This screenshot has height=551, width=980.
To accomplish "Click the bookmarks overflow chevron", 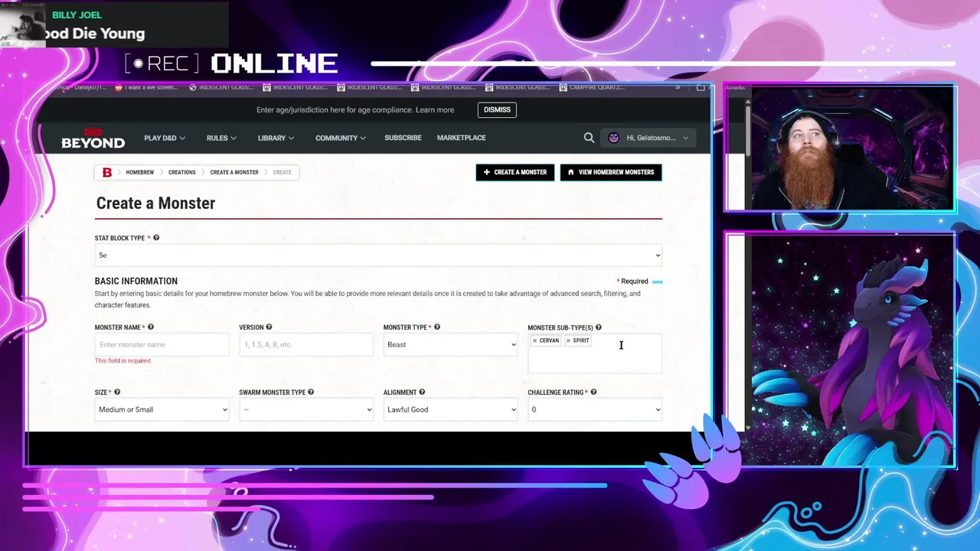I will click(678, 87).
